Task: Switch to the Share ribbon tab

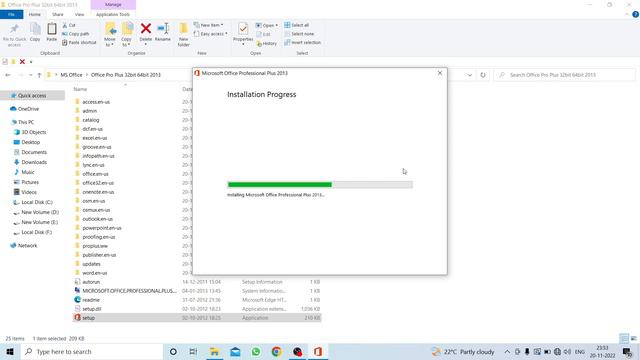Action: 58,15
